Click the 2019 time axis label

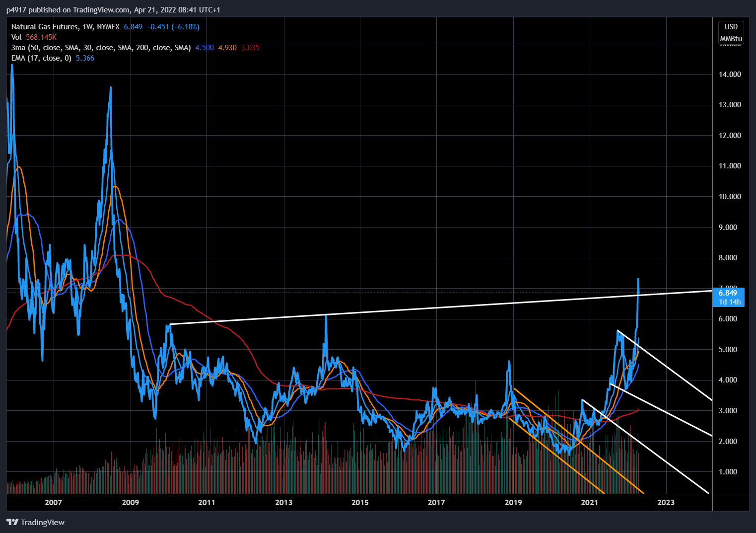tap(513, 503)
